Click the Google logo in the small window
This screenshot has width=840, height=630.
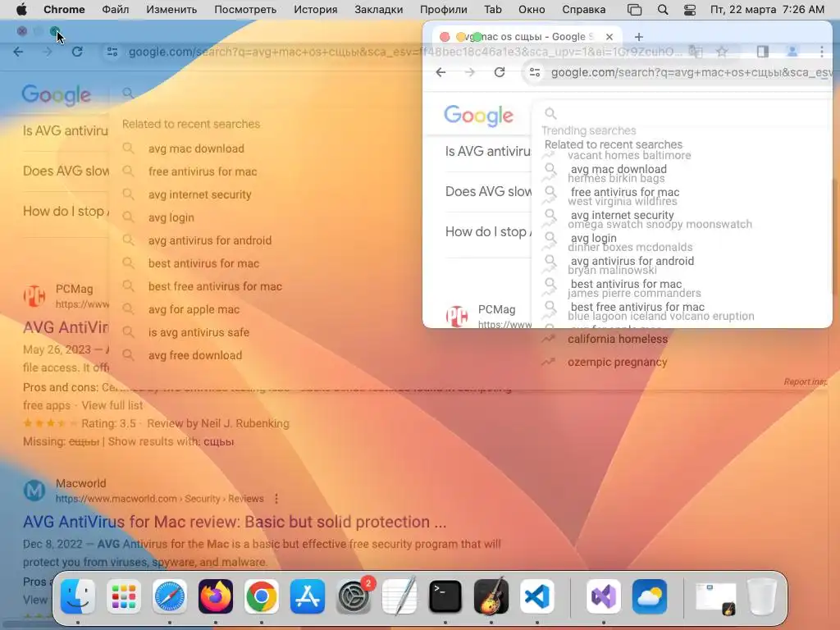478,115
